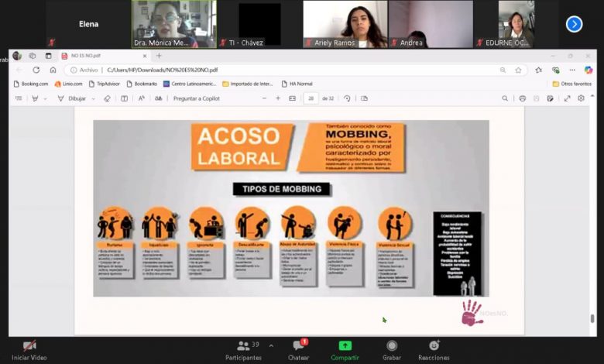Viewport: 604px width, 364px height.
Task: Reload the page in the browser
Action: click(x=36, y=70)
